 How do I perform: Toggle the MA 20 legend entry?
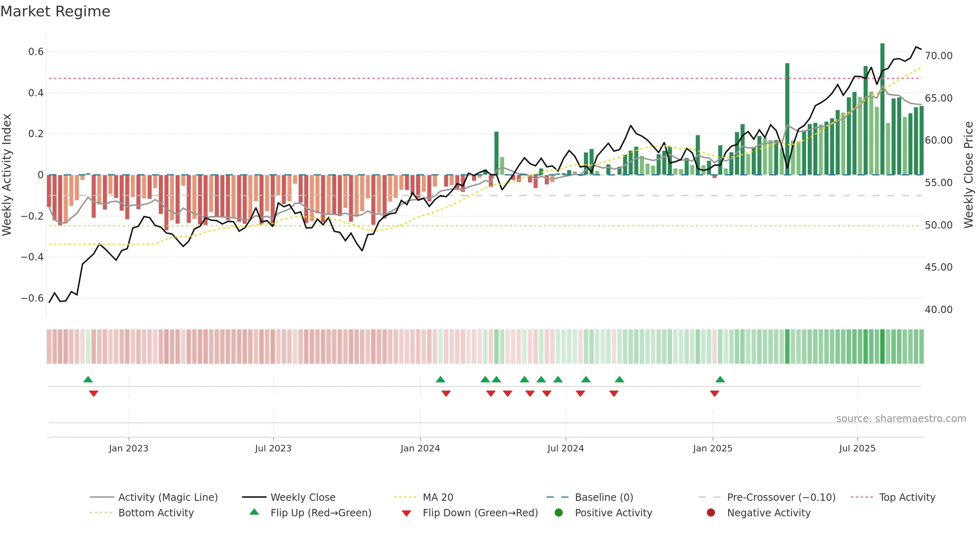point(423,497)
